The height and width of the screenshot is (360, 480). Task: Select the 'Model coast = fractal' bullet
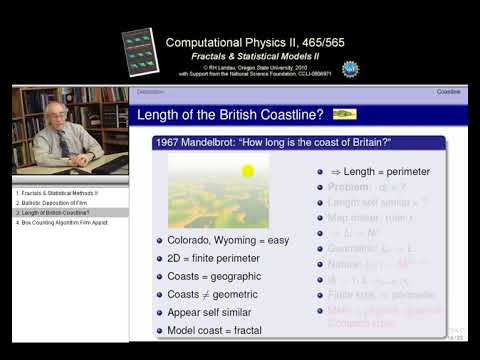[x=214, y=330]
